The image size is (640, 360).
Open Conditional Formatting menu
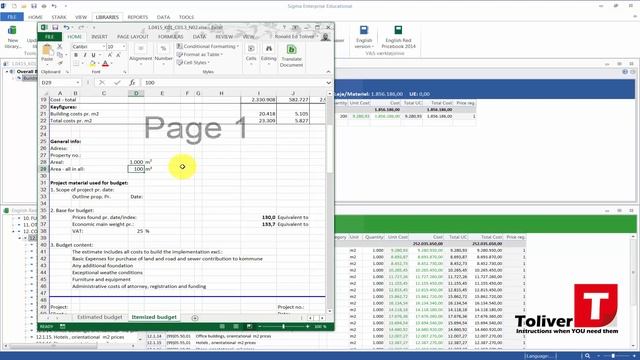pos(208,47)
